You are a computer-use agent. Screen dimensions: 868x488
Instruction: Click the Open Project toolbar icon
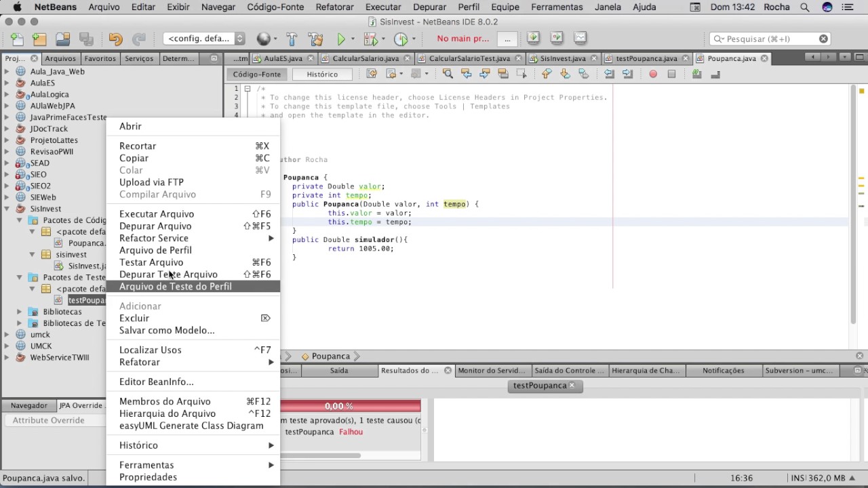coord(63,39)
